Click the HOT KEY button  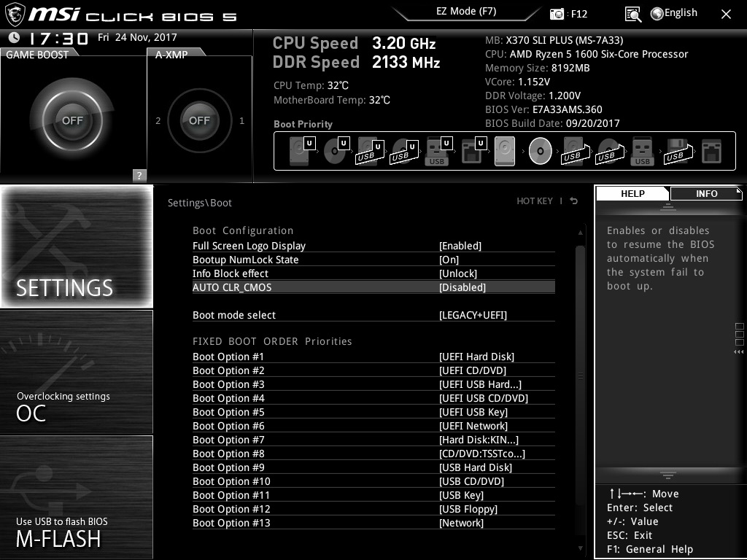(x=535, y=201)
